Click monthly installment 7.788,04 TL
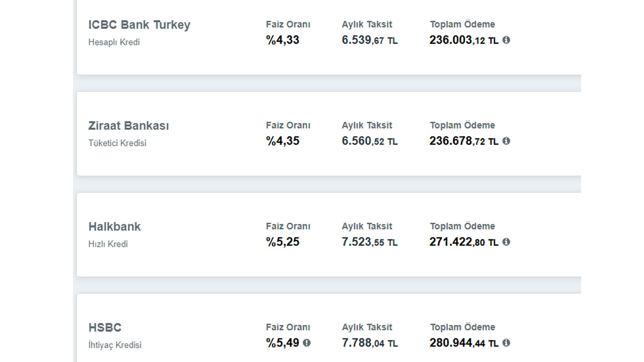The width and height of the screenshot is (644, 362). (x=370, y=343)
